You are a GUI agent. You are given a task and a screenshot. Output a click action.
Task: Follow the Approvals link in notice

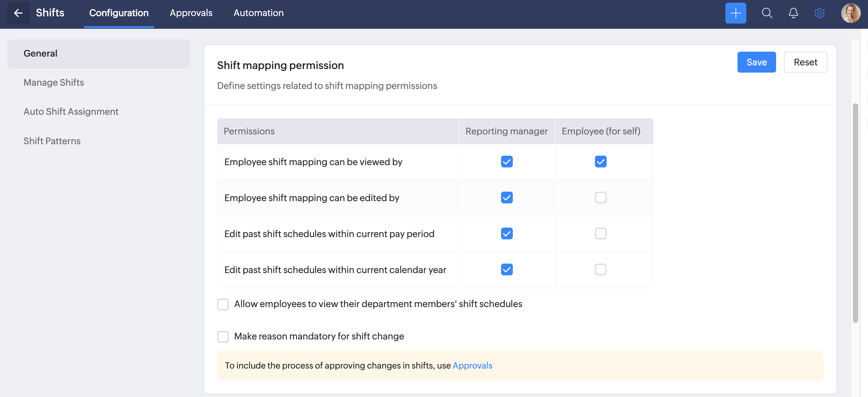(472, 366)
